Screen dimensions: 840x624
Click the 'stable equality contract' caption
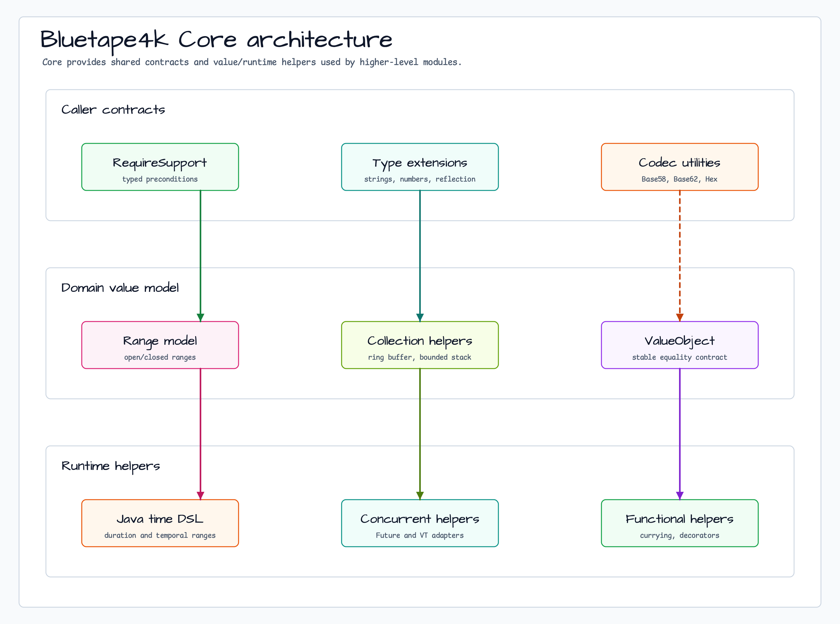(680, 357)
